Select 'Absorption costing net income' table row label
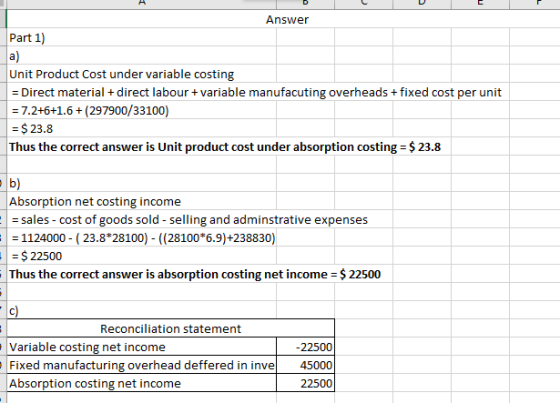This screenshot has height=403, width=560. point(141,383)
